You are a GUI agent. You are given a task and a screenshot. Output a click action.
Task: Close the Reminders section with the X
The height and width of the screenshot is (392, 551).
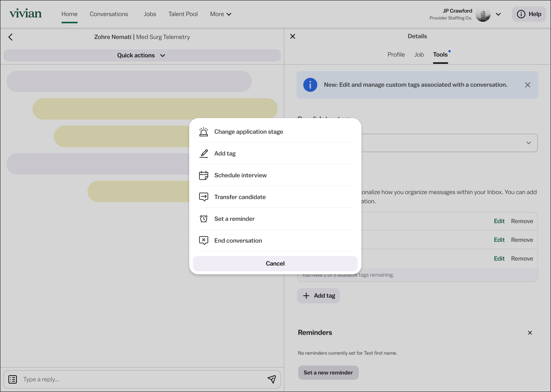tap(530, 333)
